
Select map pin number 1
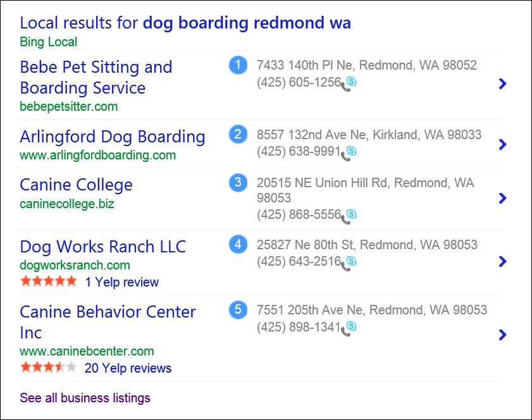[x=238, y=65]
